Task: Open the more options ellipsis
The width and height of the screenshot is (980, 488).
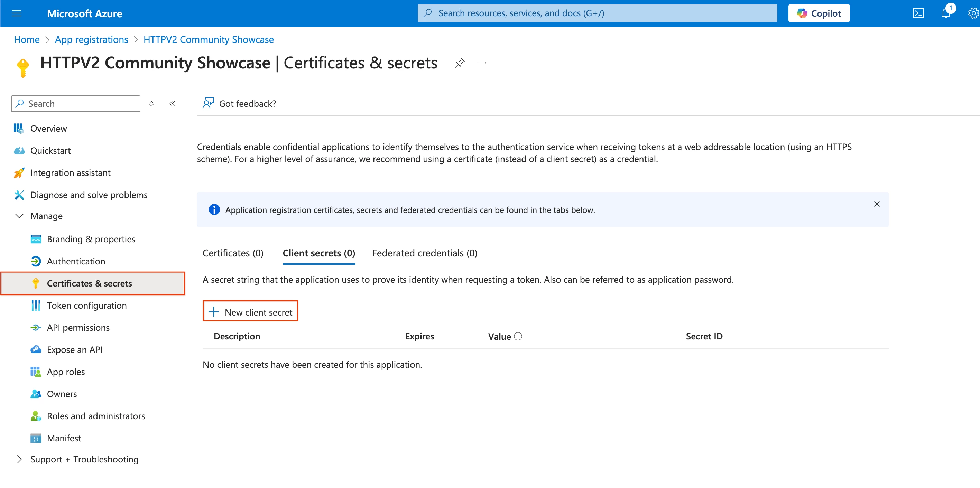Action: coord(482,63)
